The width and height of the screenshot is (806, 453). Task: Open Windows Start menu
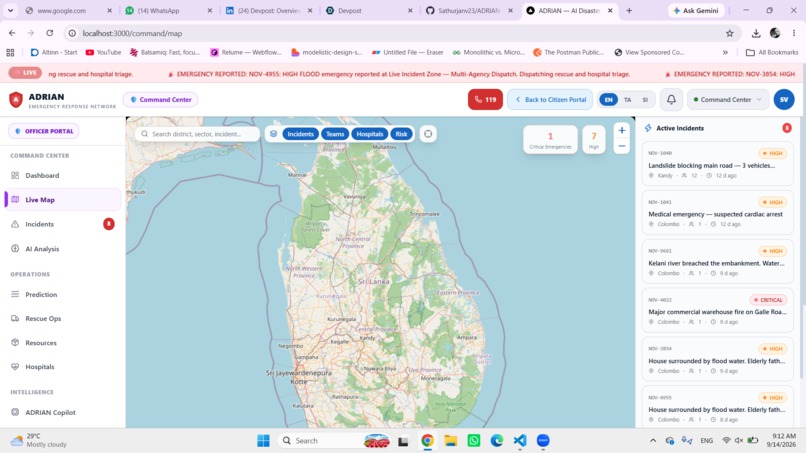coord(263,441)
